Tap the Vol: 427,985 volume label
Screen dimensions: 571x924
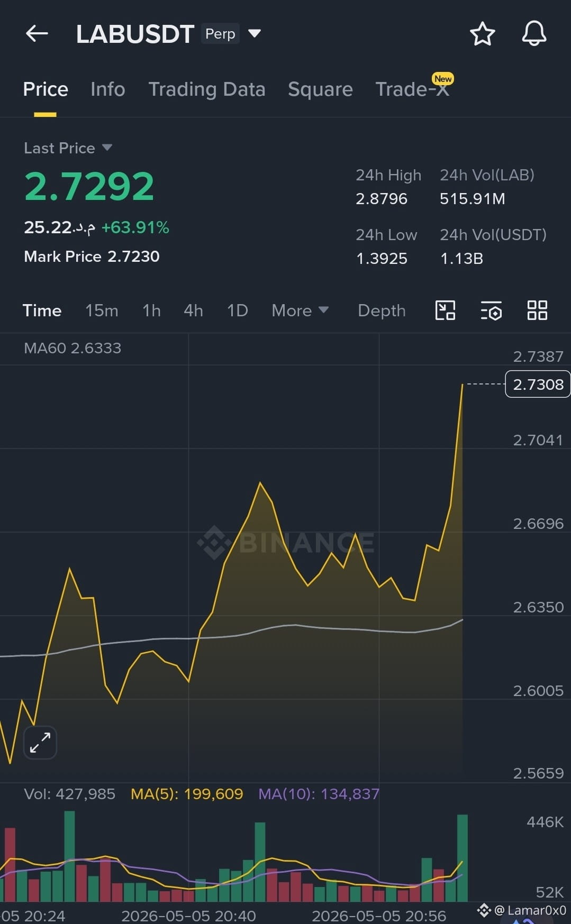69,794
